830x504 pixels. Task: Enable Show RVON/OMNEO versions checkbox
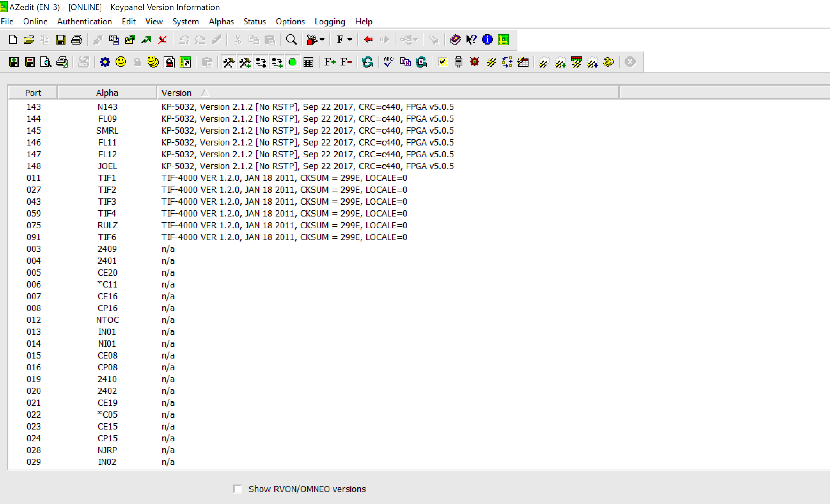pos(238,489)
